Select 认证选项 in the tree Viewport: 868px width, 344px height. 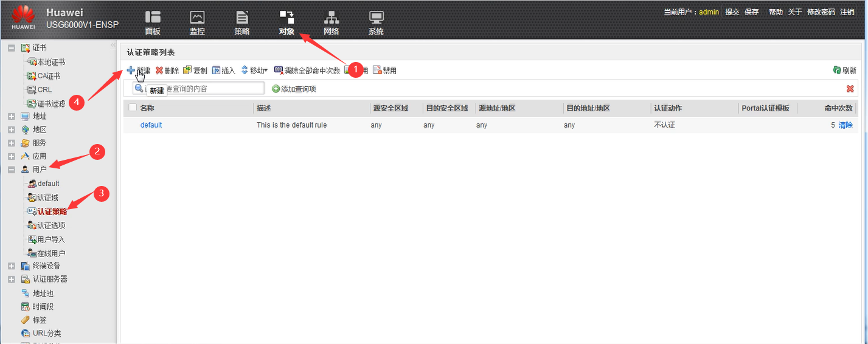[51, 225]
